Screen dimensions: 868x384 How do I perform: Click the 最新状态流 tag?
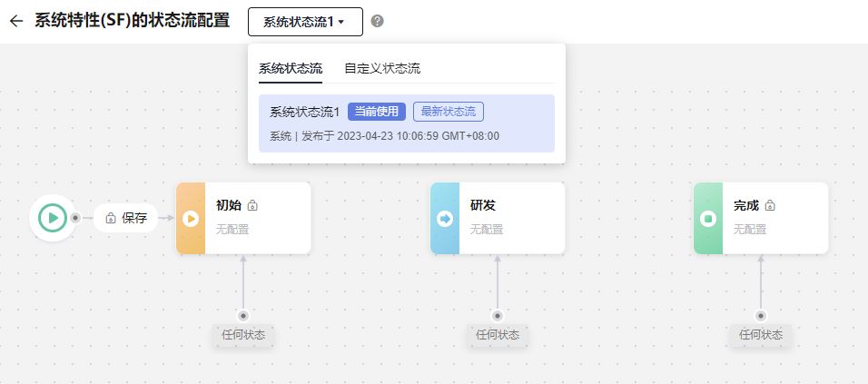pyautogui.click(x=448, y=112)
